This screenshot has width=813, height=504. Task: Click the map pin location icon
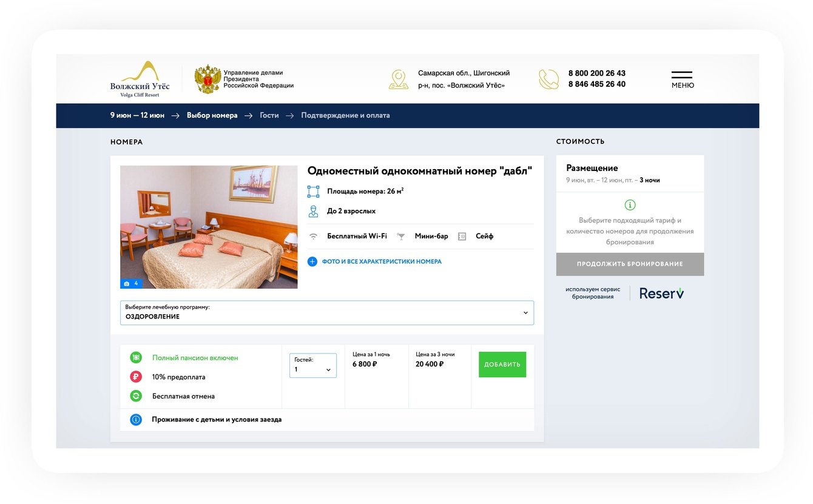(x=399, y=79)
